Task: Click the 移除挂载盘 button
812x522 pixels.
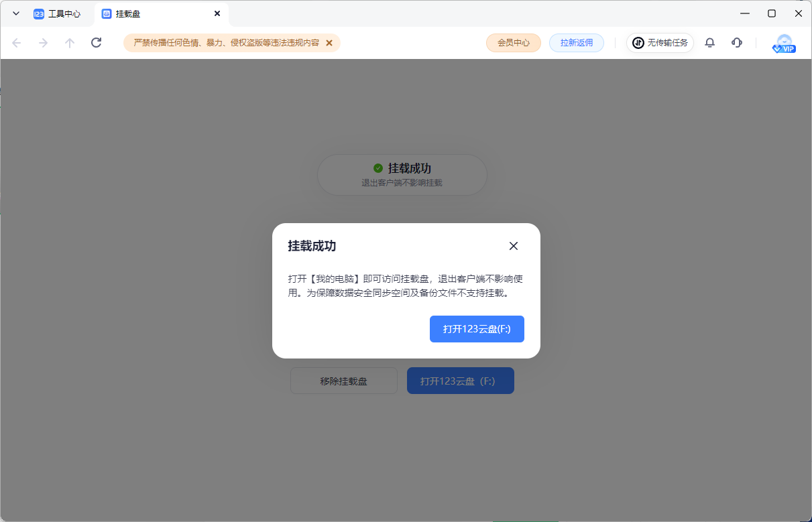Action: 343,381
